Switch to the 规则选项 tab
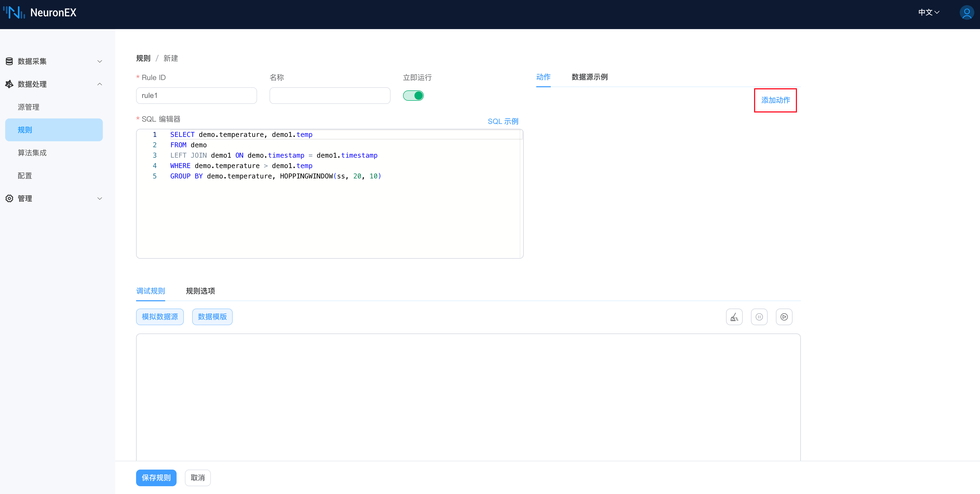The height and width of the screenshot is (494, 980). click(200, 291)
